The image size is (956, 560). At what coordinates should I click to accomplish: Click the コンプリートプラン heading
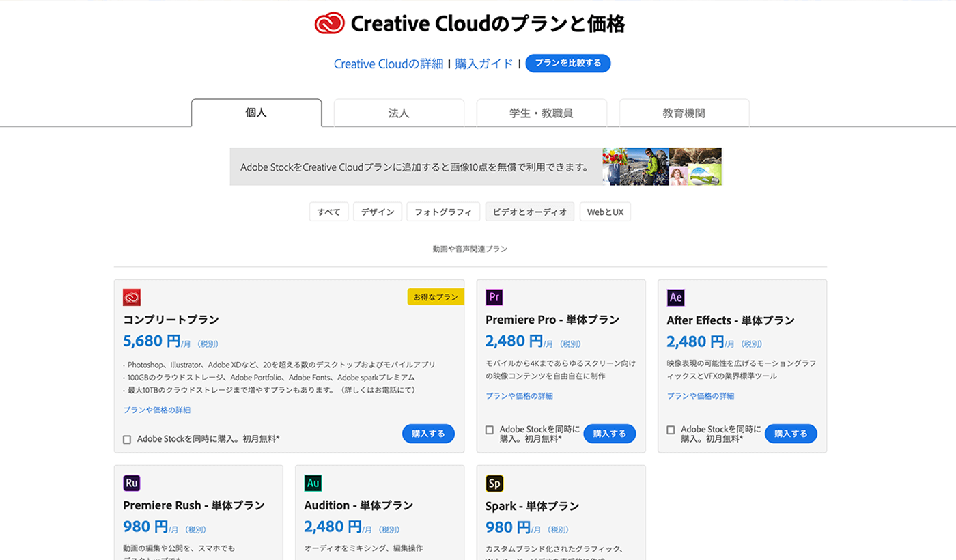click(x=171, y=320)
